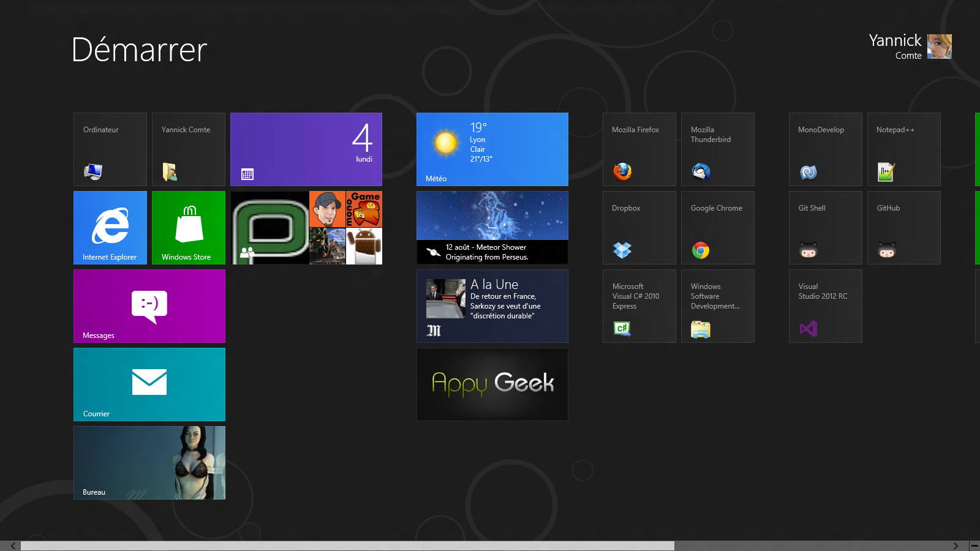Click the scrollbar right arrow
Viewport: 980px width, 551px height.
coord(956,546)
